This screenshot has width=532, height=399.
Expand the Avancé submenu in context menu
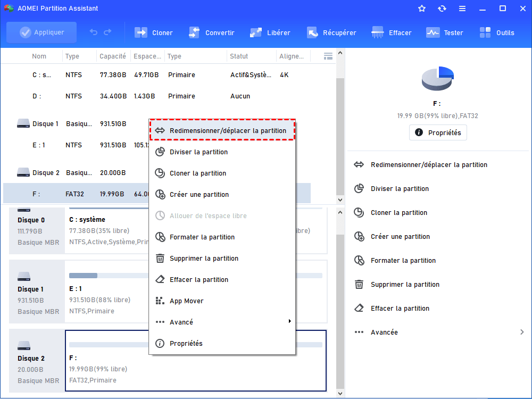pyautogui.click(x=222, y=322)
